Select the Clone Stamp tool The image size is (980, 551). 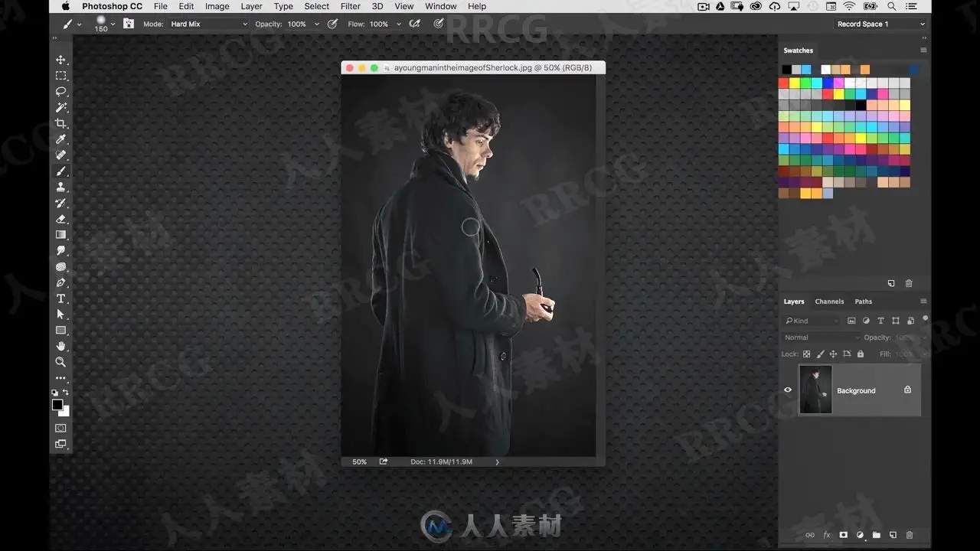click(x=61, y=187)
